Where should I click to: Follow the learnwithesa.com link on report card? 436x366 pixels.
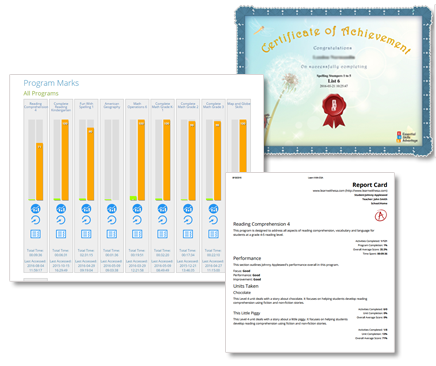point(350,191)
